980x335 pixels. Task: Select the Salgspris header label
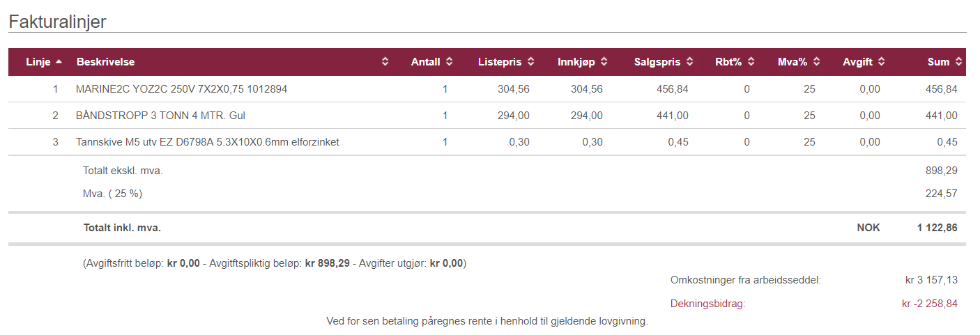click(x=657, y=62)
